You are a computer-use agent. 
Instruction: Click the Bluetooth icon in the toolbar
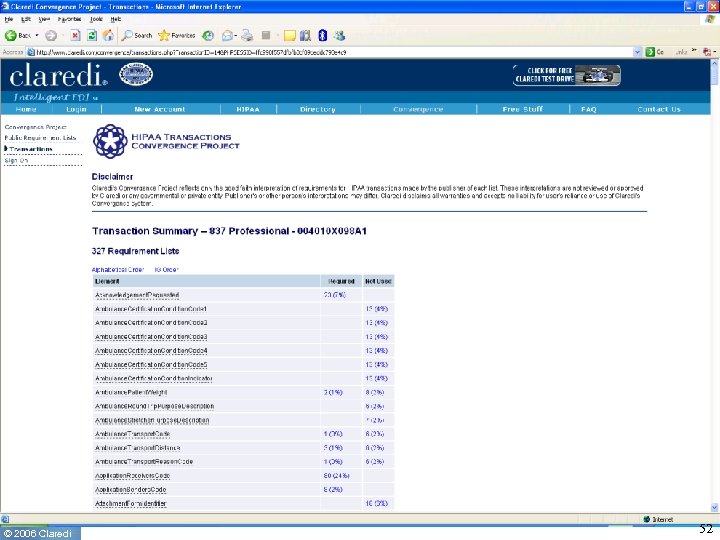pos(323,35)
